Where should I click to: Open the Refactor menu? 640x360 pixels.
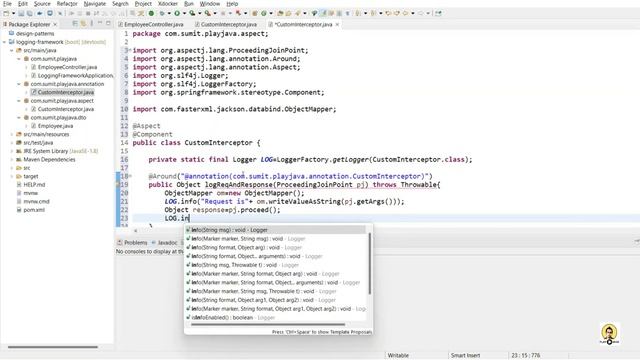coord(67,4)
